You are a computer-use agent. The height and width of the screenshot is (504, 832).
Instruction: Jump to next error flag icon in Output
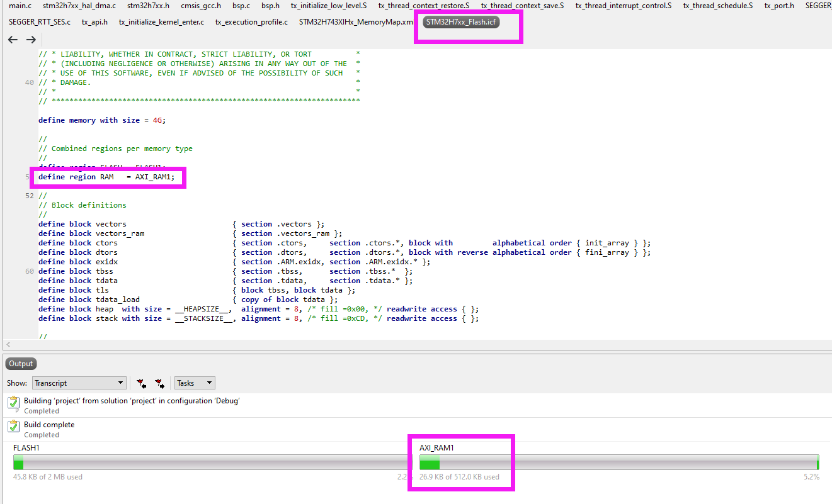(160, 383)
